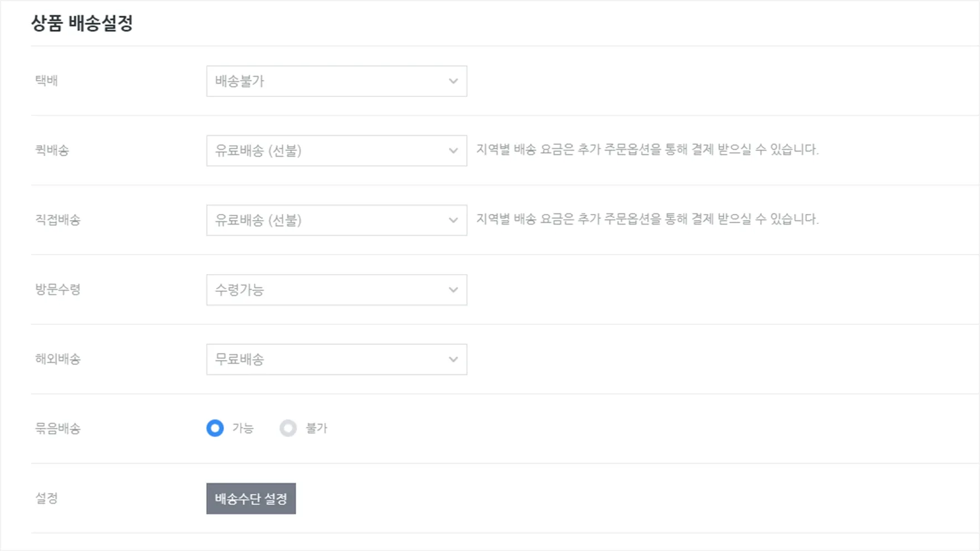Viewport: 980px width, 551px height.
Task: Click the 묶음배송 row label
Action: (x=58, y=428)
